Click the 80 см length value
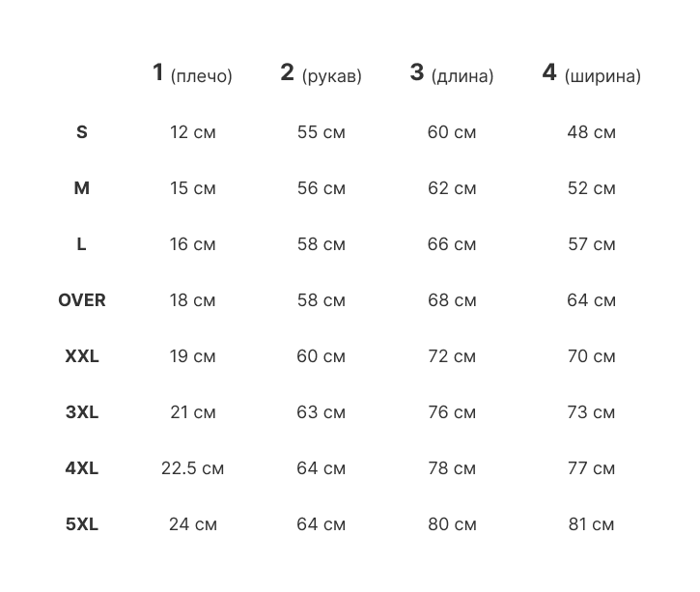 click(x=451, y=524)
